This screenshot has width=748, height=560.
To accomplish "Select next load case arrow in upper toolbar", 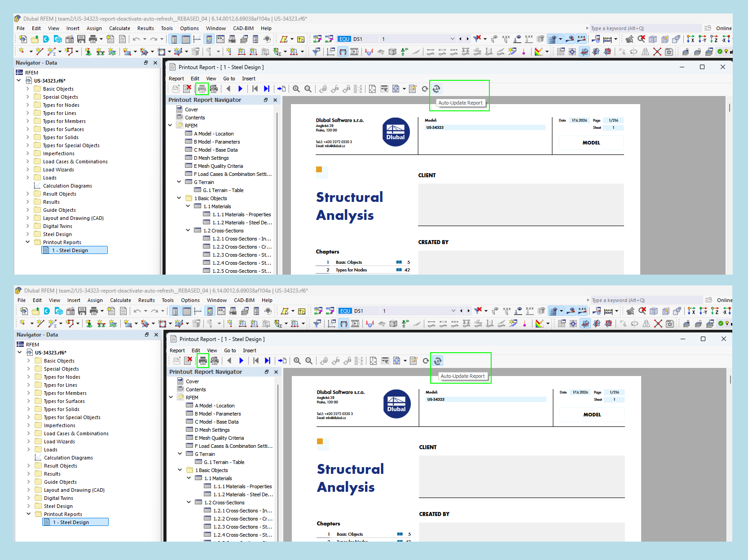I will (467, 39).
